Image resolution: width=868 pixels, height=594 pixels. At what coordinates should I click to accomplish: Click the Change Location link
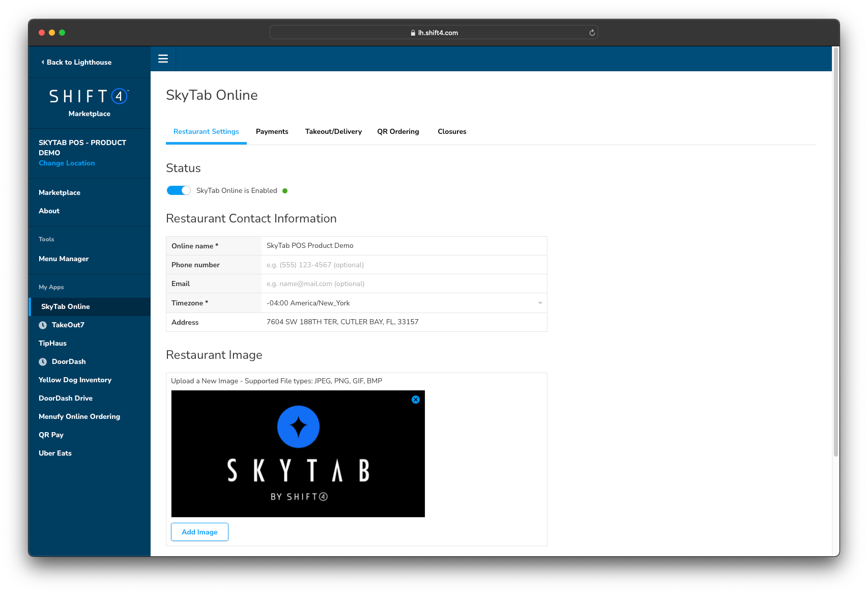tap(67, 163)
